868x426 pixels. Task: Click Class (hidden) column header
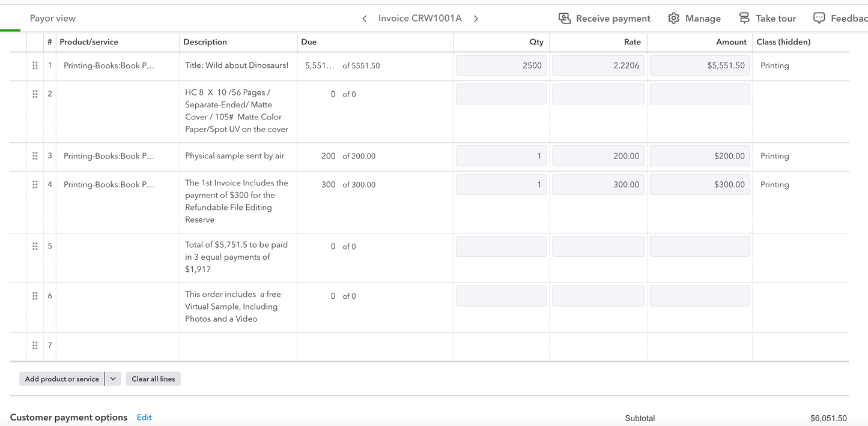(x=783, y=42)
